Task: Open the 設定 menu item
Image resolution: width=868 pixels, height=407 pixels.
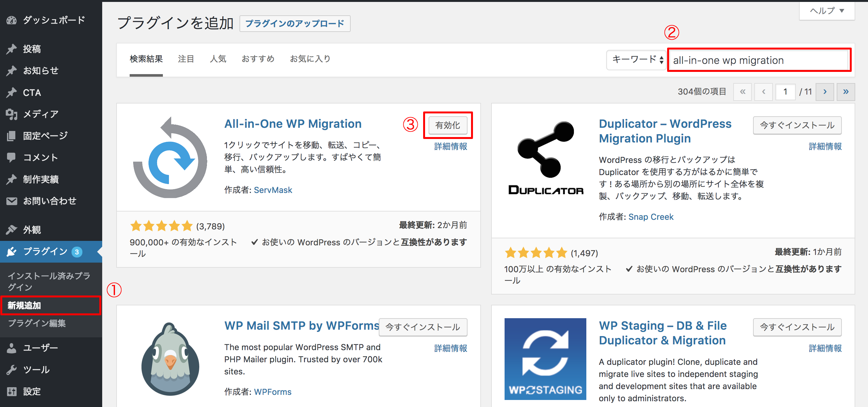Action: coord(51,391)
